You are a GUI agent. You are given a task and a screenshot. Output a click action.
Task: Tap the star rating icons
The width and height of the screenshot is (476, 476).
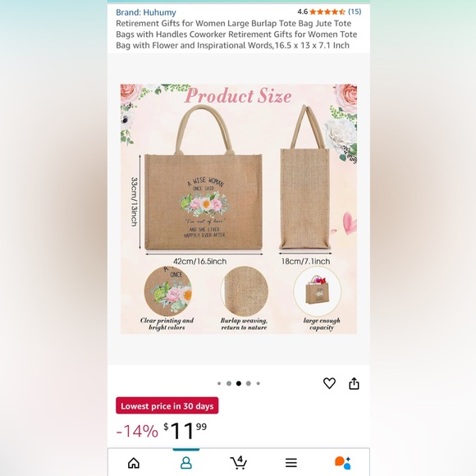[x=327, y=11]
